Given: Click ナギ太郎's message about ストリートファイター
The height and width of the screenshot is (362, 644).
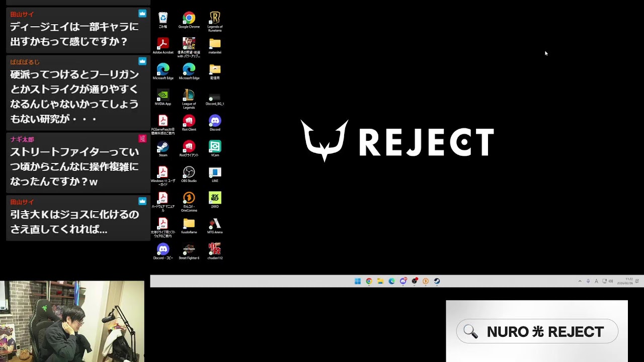Looking at the screenshot, I should (x=78, y=162).
